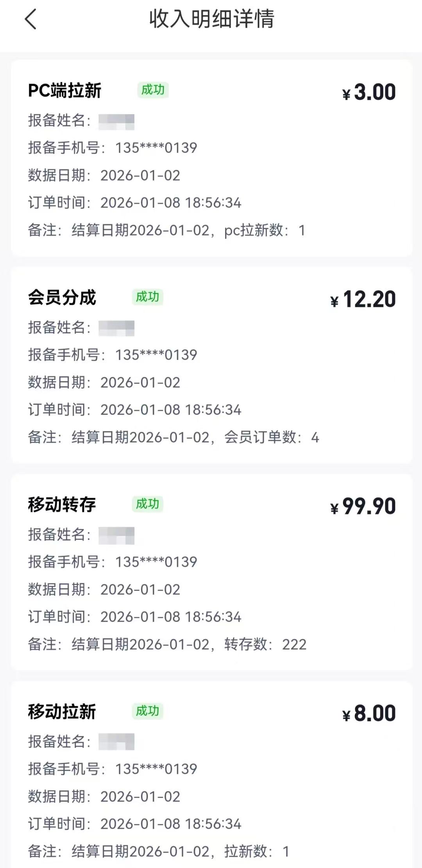Click the blurred name under PC端拉新
This screenshot has height=868, width=422.
(116, 121)
